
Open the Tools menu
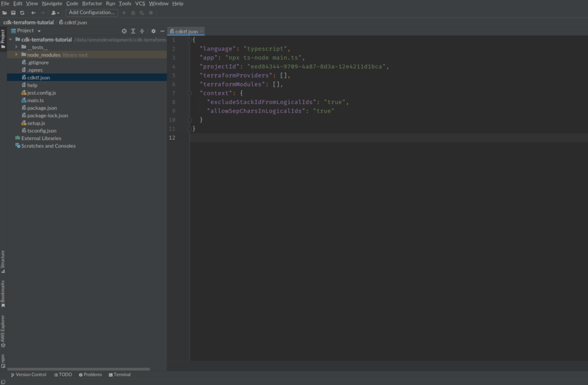click(125, 3)
